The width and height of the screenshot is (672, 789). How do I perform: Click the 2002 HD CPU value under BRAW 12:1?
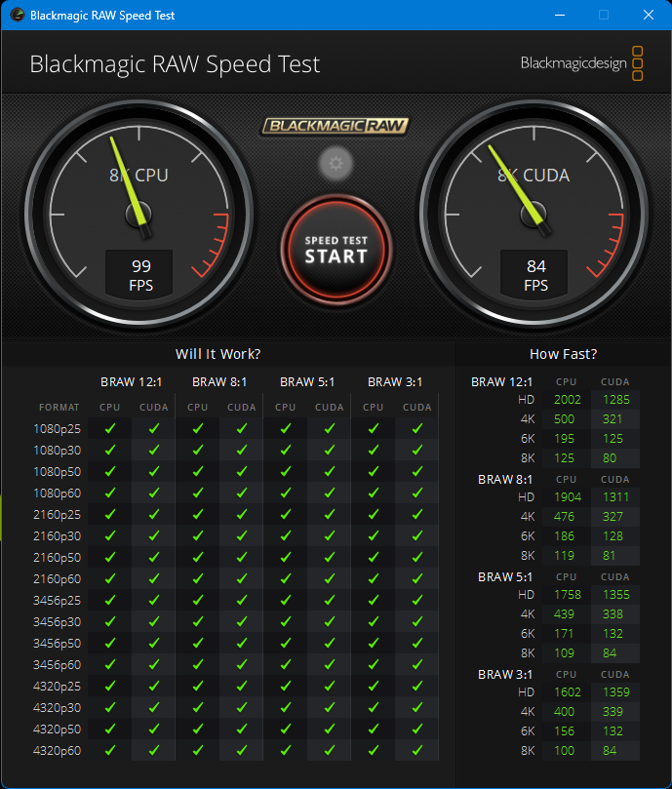[568, 400]
